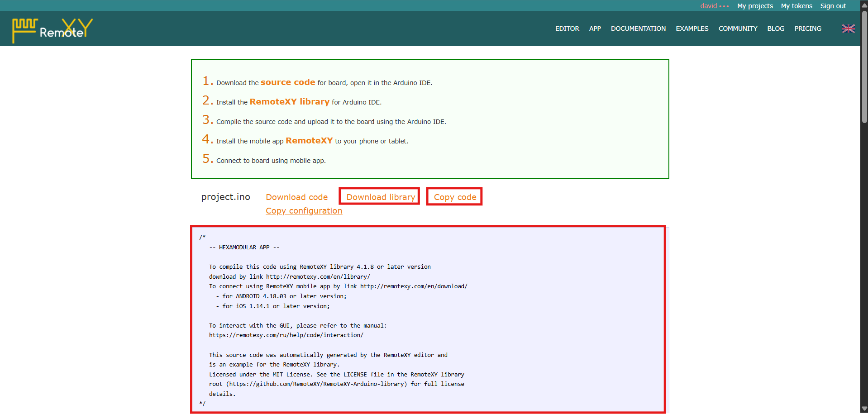Open the BLOG page
This screenshot has width=868, height=414.
(776, 29)
